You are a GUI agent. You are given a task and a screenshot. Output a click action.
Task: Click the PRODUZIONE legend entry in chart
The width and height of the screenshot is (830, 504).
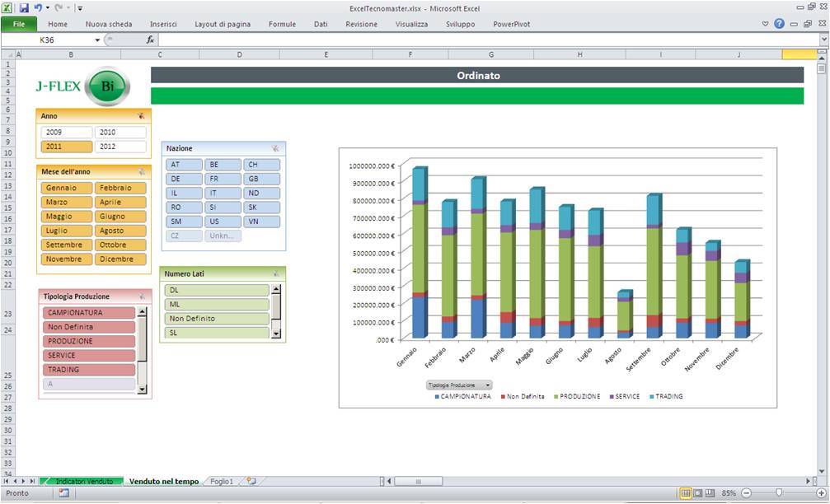[x=577, y=396]
